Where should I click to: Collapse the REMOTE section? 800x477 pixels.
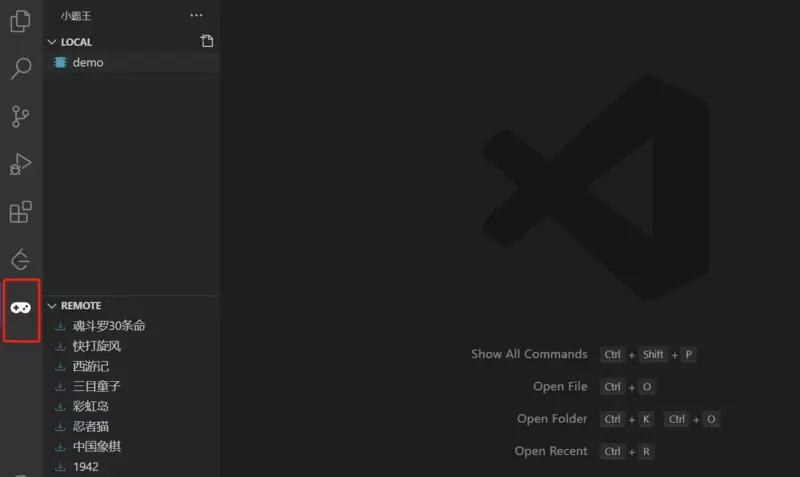pyautogui.click(x=52, y=305)
